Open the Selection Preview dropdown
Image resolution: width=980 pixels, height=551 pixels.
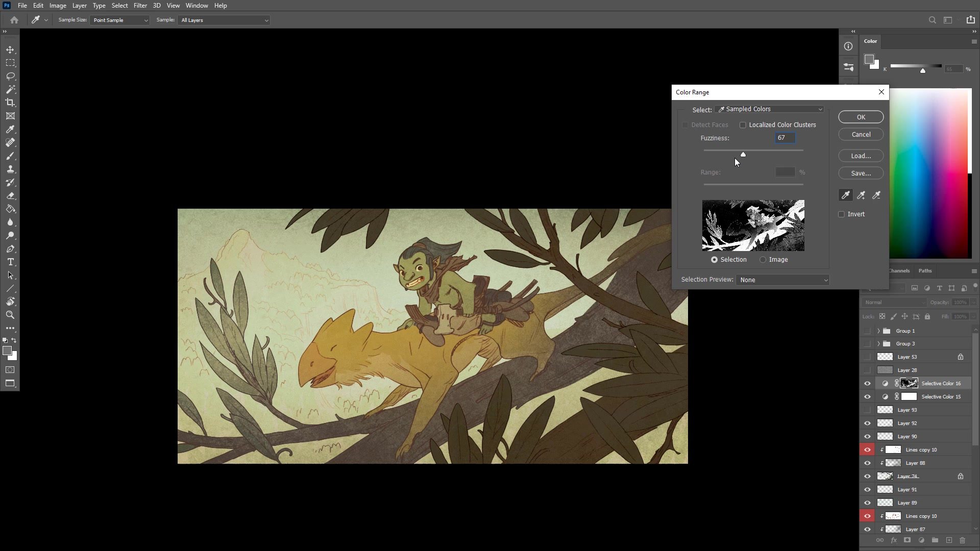point(782,280)
